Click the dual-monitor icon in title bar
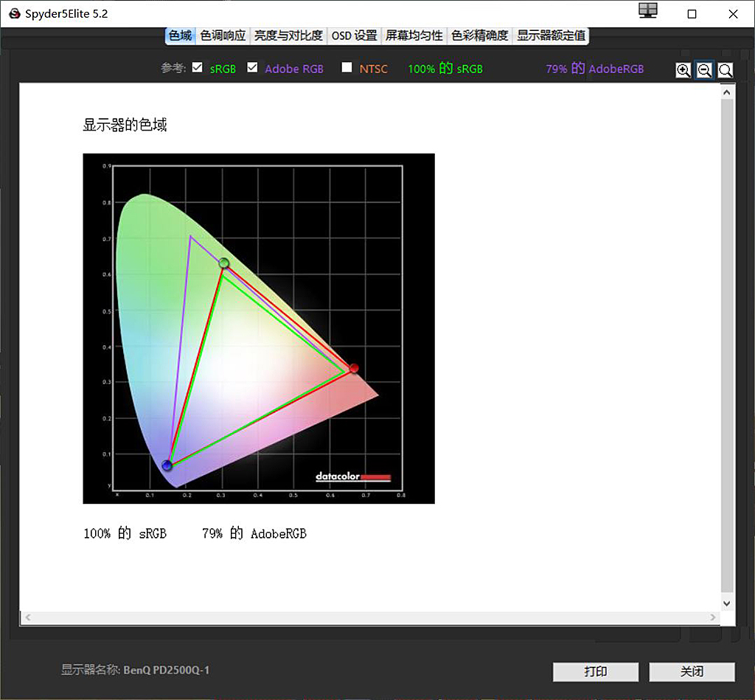755x700 pixels. 647,10
